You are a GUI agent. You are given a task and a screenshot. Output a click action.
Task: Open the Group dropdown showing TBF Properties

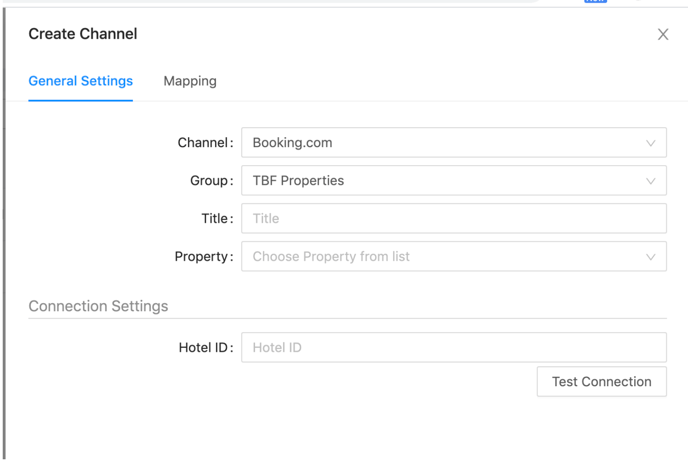(454, 180)
